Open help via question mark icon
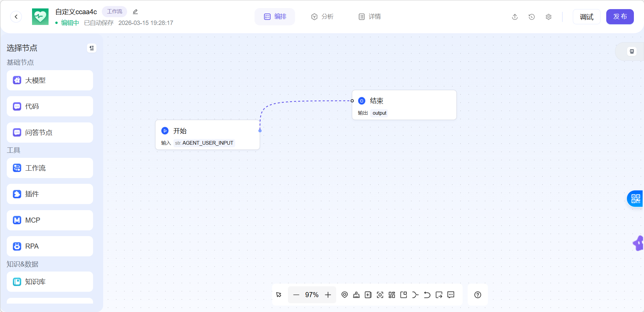This screenshot has width=644, height=312. coord(477,295)
